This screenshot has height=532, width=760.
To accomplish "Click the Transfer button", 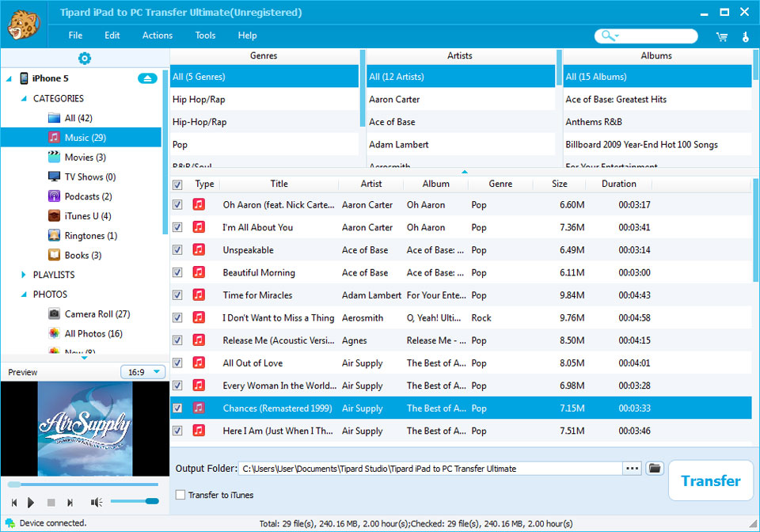I will tap(711, 481).
